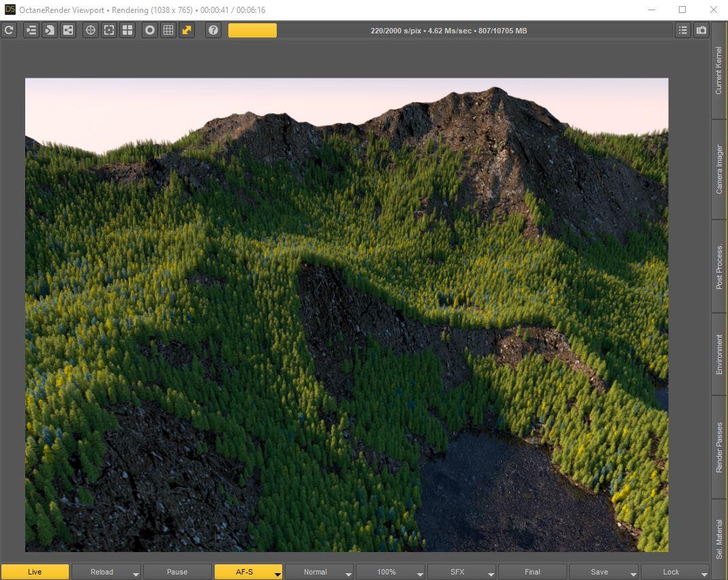This screenshot has height=580, width=728.
Task: Click the restart render circular arrow icon
Action: tap(10, 31)
